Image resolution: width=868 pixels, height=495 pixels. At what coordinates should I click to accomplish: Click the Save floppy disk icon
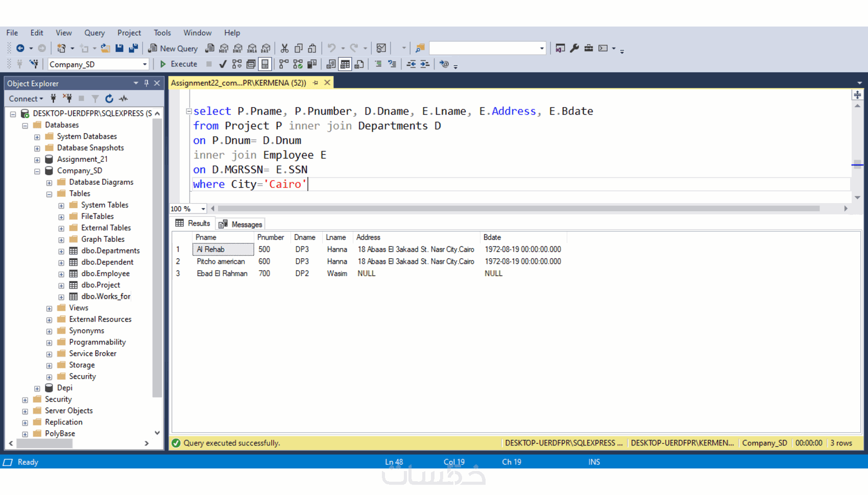(119, 48)
